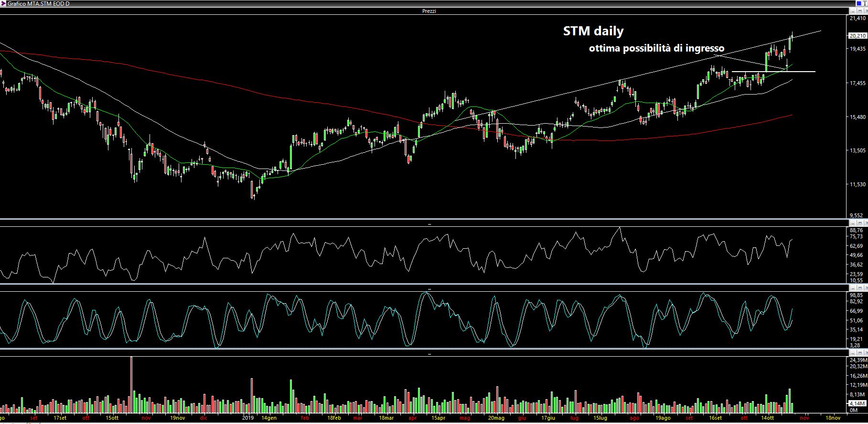This screenshot has width=868, height=424.
Task: Click the 21,410 price axis value
Action: tap(857, 19)
